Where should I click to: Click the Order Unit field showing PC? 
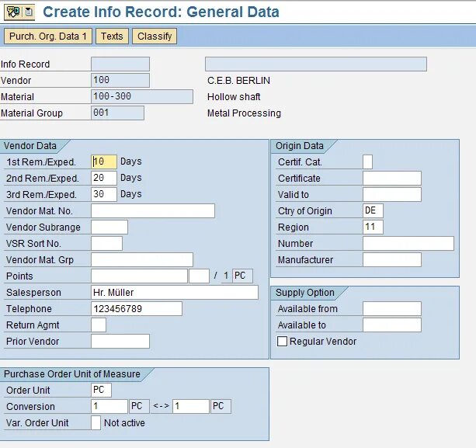point(101,390)
